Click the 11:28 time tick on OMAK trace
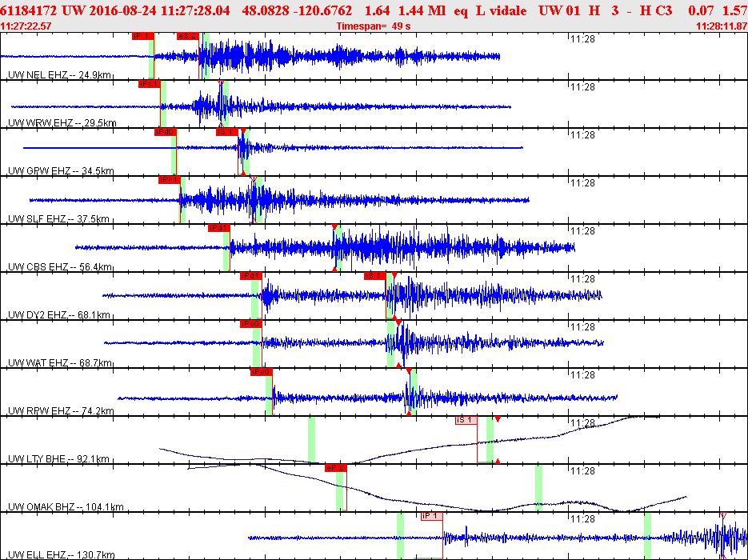 [x=583, y=471]
